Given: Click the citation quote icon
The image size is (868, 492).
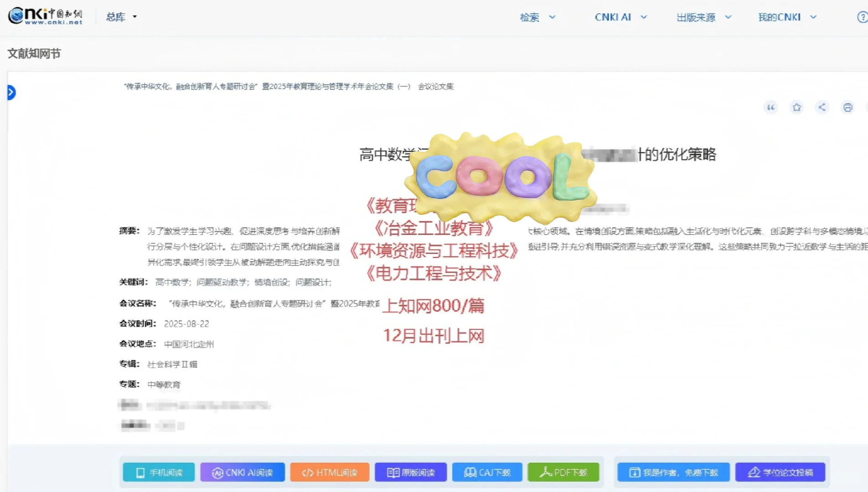Looking at the screenshot, I should (x=770, y=108).
